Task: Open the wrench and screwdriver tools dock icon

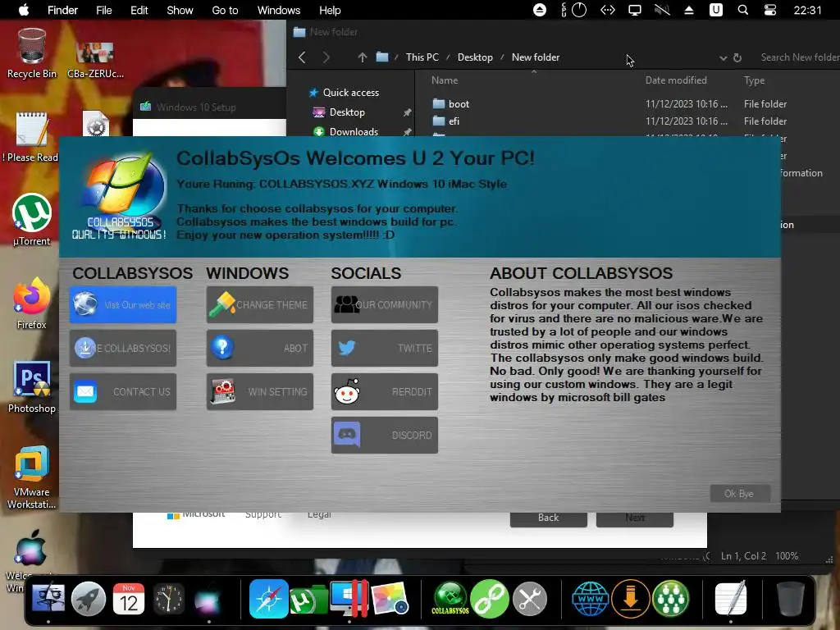Action: tap(529, 598)
